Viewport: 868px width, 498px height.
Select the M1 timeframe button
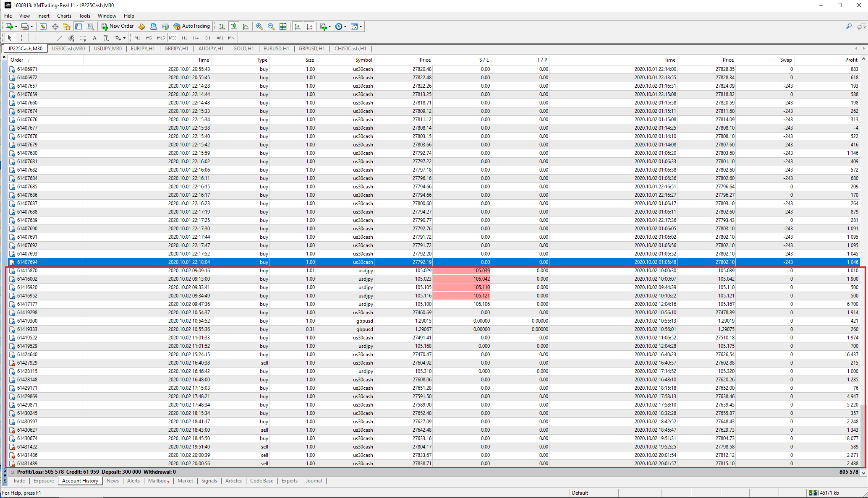pos(137,38)
